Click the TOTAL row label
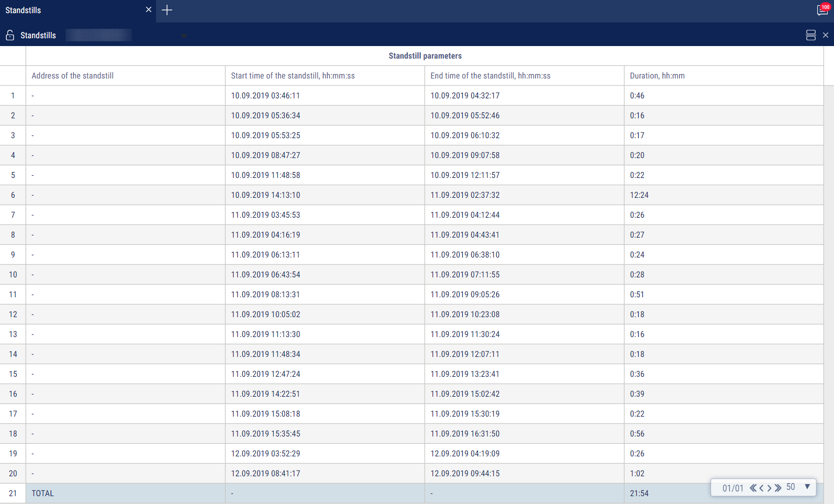The image size is (834, 504). [42, 494]
